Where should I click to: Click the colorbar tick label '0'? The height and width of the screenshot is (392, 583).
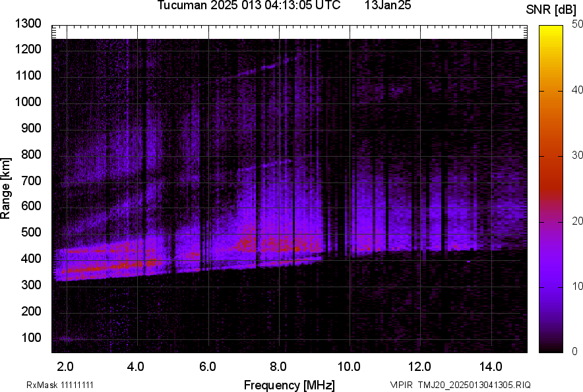(575, 351)
